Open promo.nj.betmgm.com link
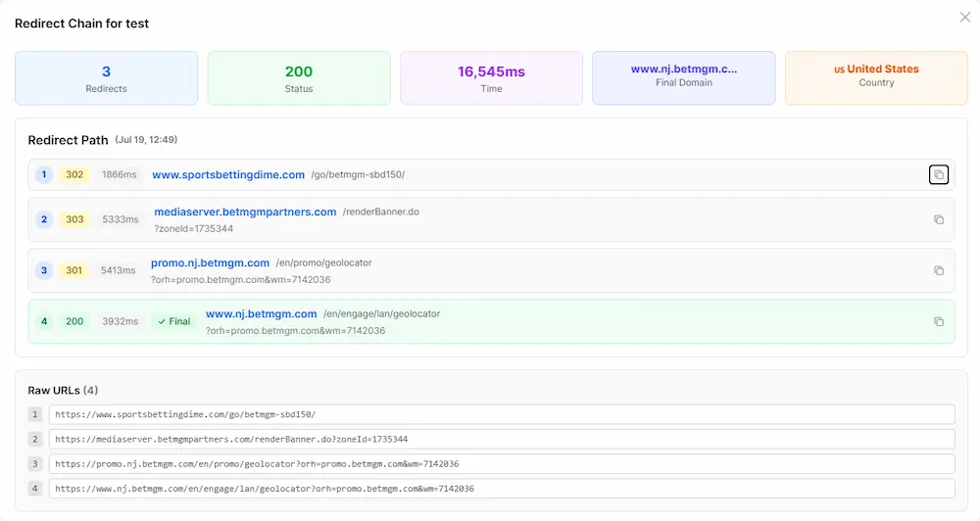Viewport: 980px width, 521px height. (210, 263)
